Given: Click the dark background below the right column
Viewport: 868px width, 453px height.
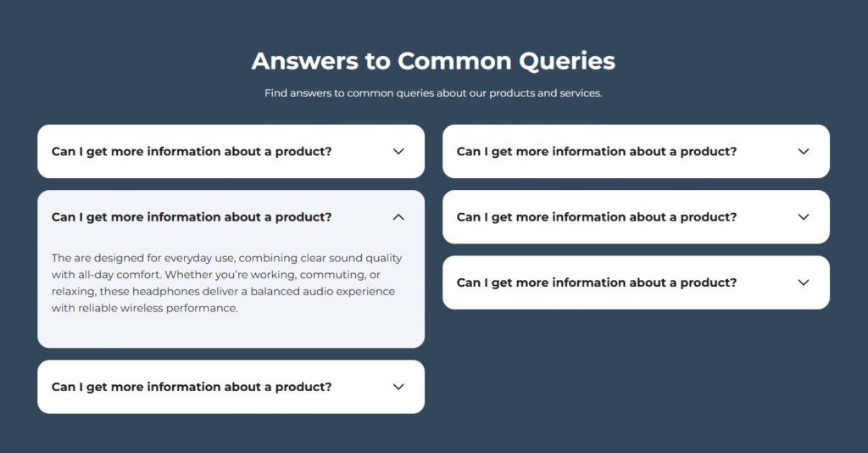Looking at the screenshot, I should [x=636, y=373].
